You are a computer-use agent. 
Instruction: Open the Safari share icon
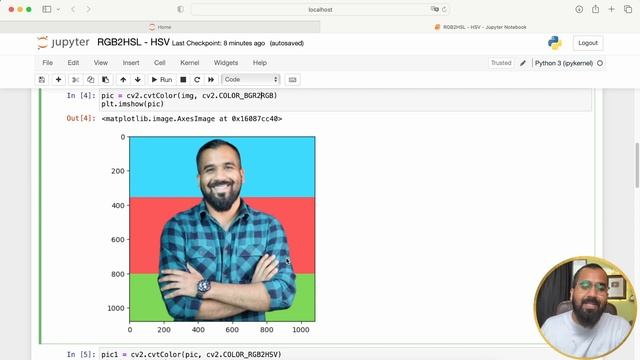pos(596,9)
